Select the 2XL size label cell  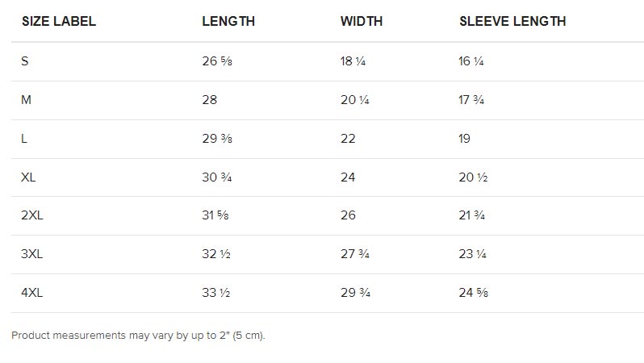[x=31, y=215]
